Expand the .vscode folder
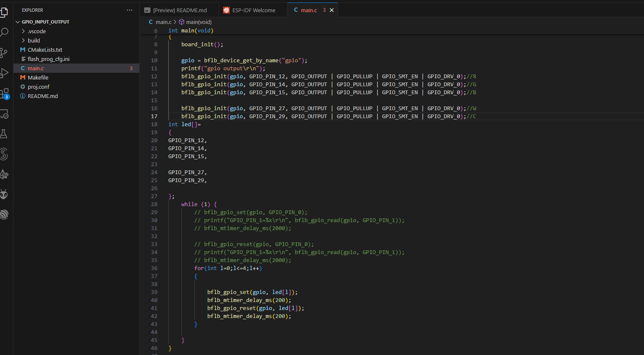The height and width of the screenshot is (355, 644). 23,31
